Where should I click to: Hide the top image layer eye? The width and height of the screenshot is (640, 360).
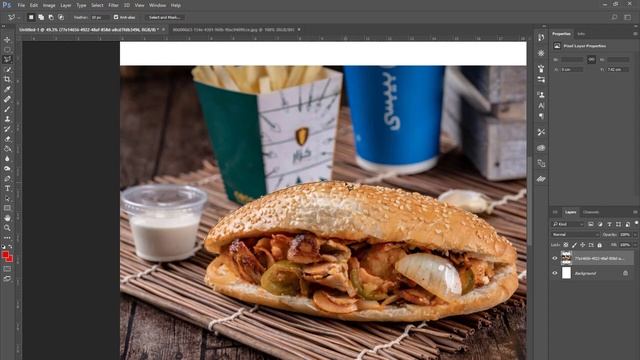click(554, 258)
